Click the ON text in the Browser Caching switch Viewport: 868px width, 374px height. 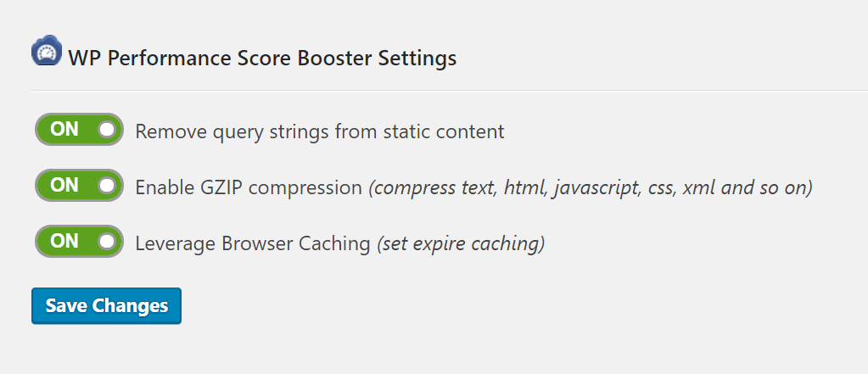click(x=64, y=241)
